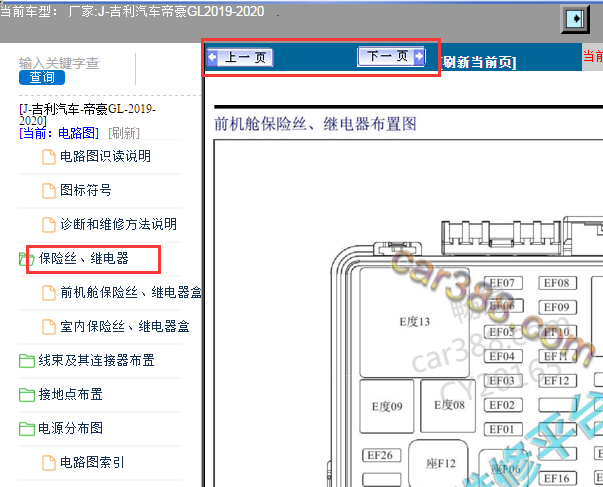Click document icon beside 诊断和维修方法说明
This screenshot has width=603, height=487.
pyautogui.click(x=49, y=225)
